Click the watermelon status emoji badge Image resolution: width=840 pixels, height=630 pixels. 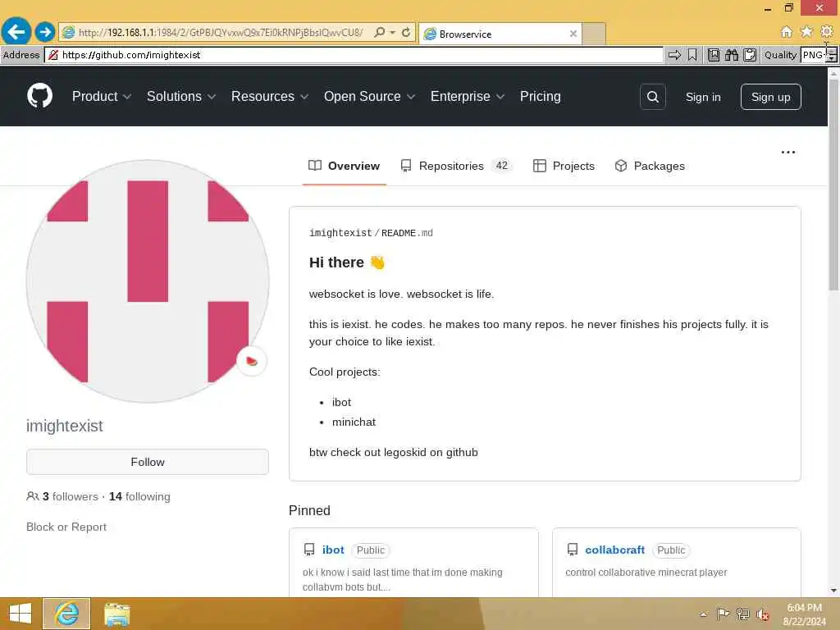click(x=251, y=361)
